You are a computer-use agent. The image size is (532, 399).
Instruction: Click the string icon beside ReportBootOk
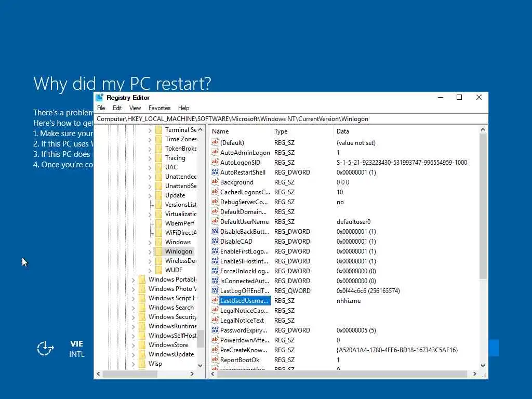point(215,360)
